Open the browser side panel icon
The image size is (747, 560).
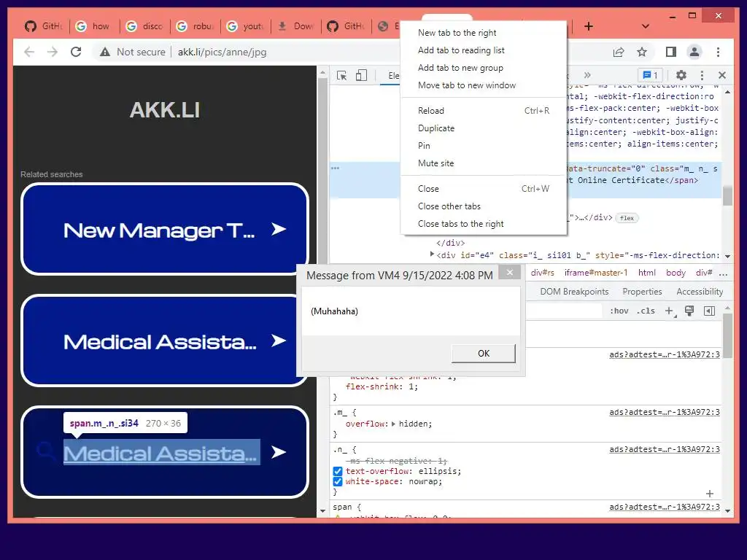click(x=671, y=52)
